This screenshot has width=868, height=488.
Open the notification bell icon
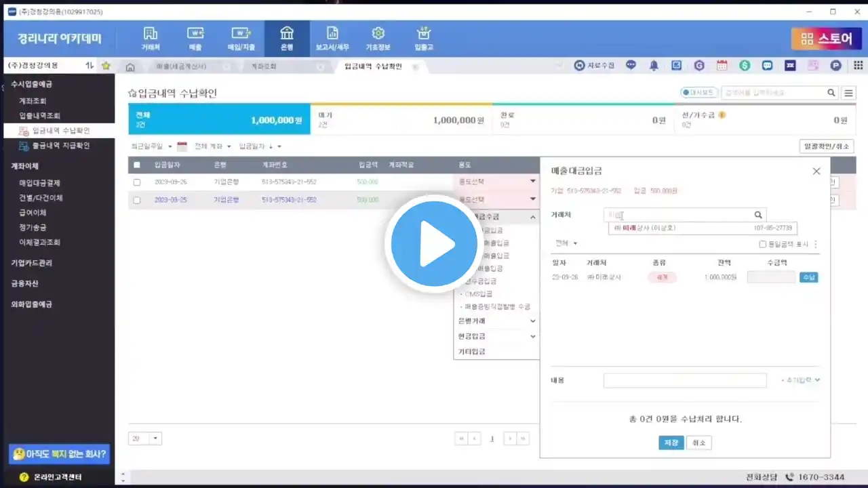[x=654, y=66]
